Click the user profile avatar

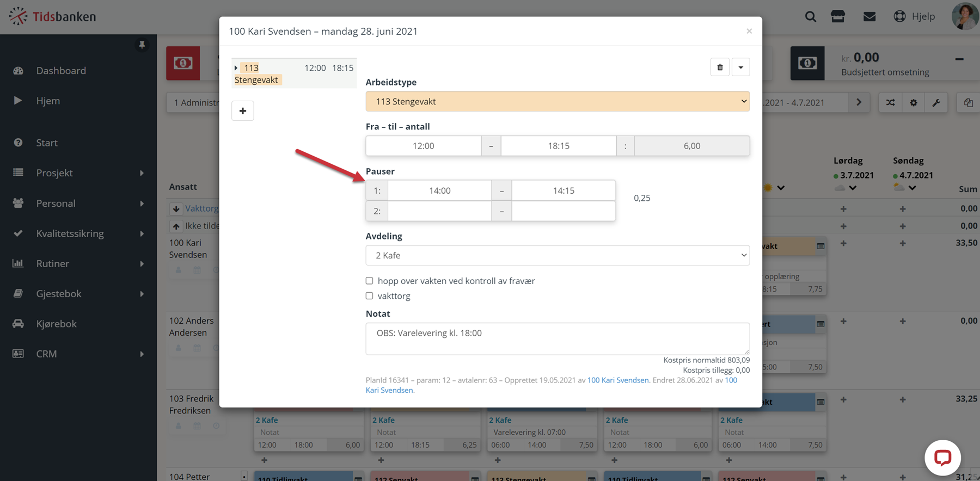point(965,16)
